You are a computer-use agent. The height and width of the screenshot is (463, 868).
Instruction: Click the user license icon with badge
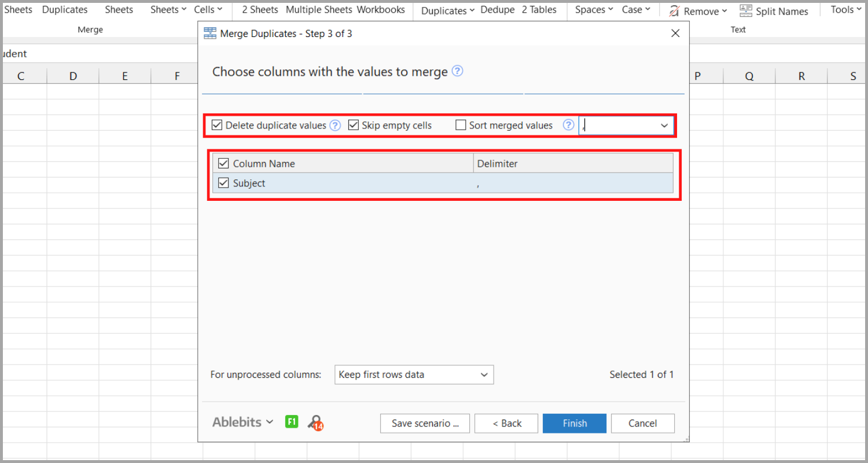[315, 422]
